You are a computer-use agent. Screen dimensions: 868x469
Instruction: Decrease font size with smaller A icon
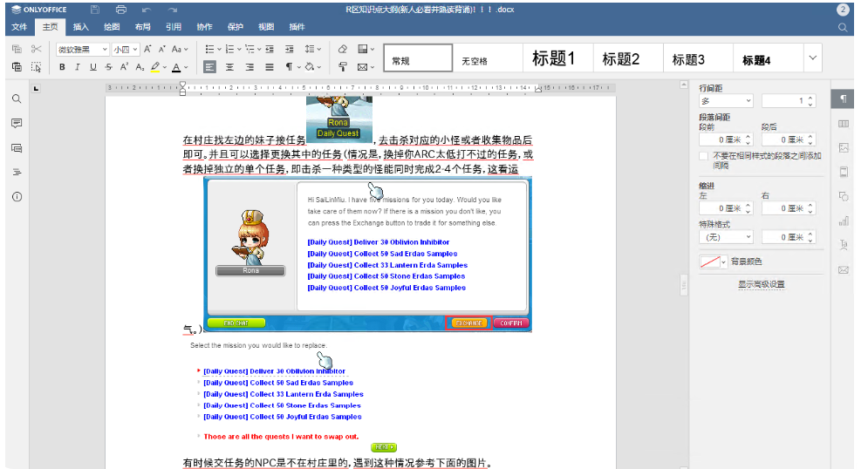[x=161, y=49]
